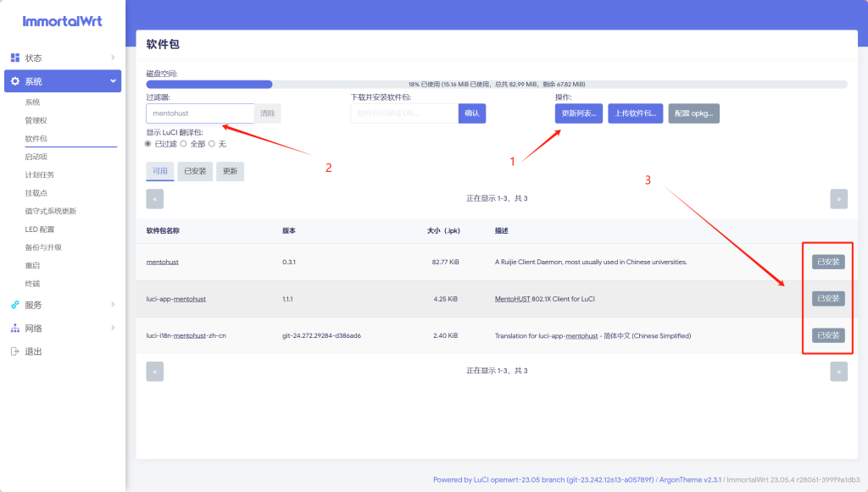Click the 更新列表 button
This screenshot has width=868, height=492.
coord(578,113)
